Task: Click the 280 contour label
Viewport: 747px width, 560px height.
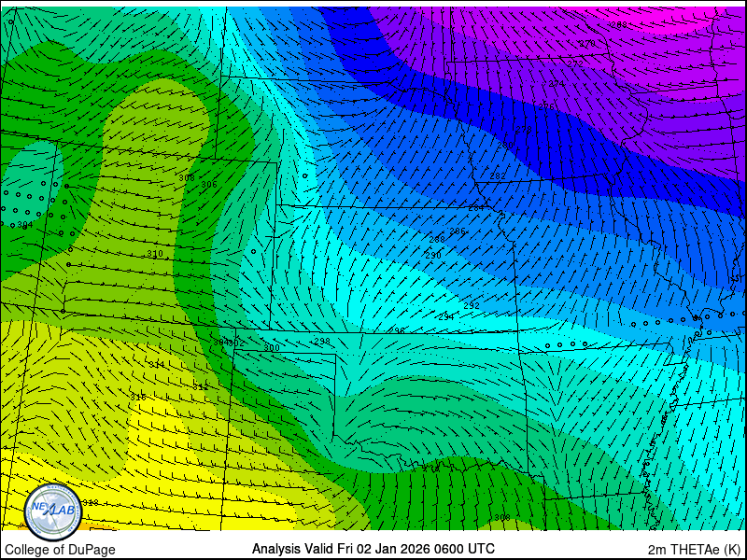Action: click(x=505, y=145)
